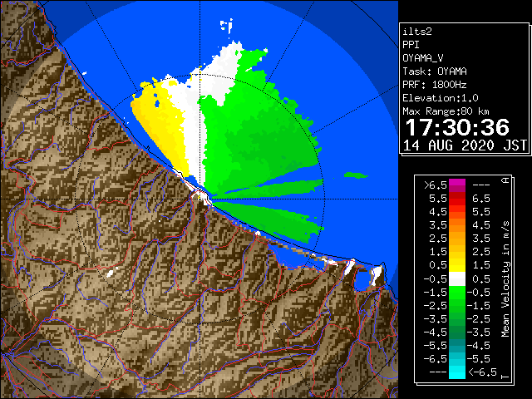Click the <-6.5 legend label
The width and height of the screenshot is (532, 399).
482,372
